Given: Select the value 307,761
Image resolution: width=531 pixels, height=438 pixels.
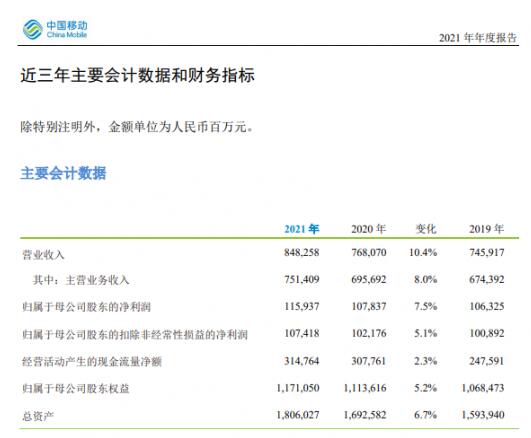Looking at the screenshot, I should point(369,361).
